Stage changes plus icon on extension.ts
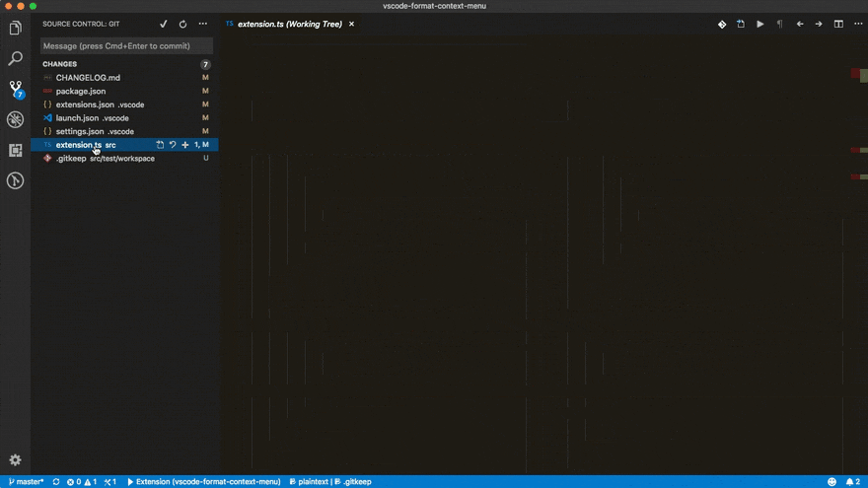 point(184,144)
